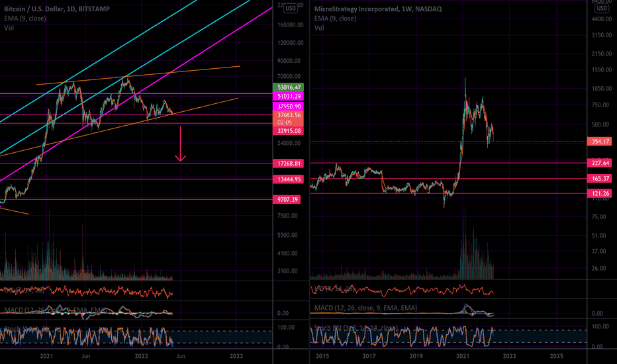Image resolution: width=617 pixels, height=364 pixels.
Task: Click 90000.00 on Bitcoin price axis
Action: [289, 61]
